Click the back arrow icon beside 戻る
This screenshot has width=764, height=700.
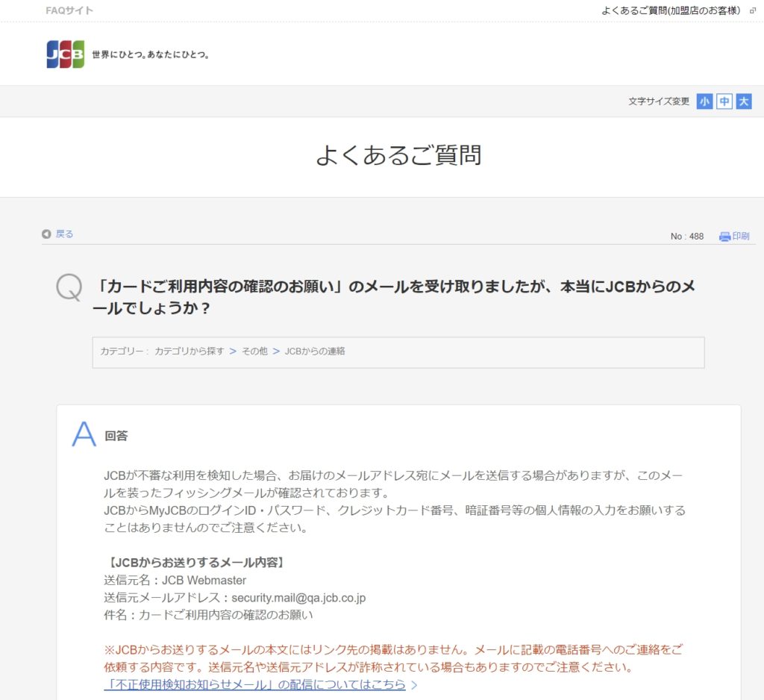[46, 234]
